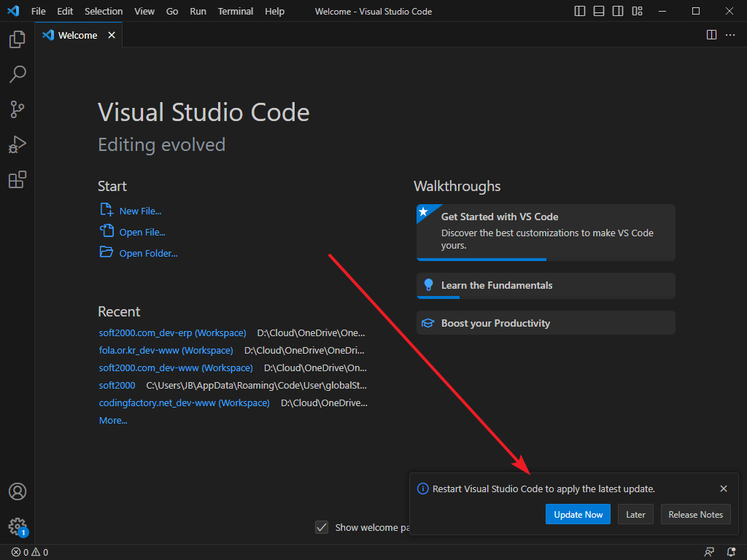Open the Search view in activity bar
747x560 pixels.
(x=18, y=74)
